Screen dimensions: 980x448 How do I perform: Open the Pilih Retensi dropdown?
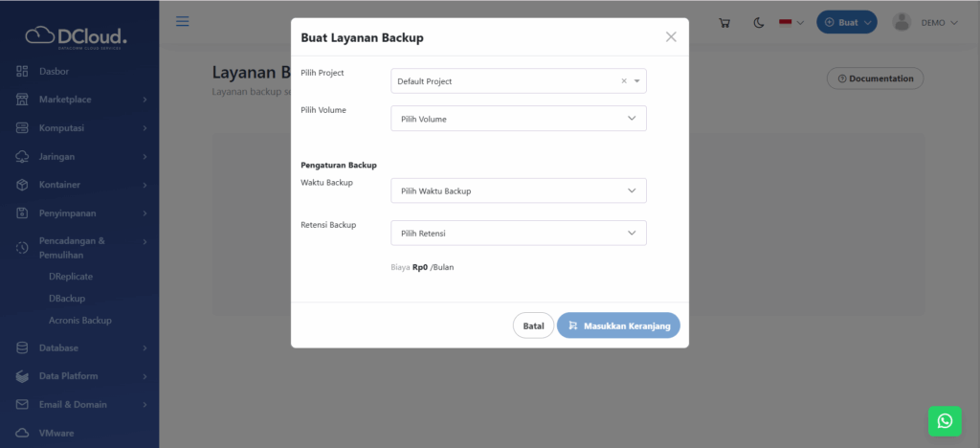pyautogui.click(x=519, y=233)
